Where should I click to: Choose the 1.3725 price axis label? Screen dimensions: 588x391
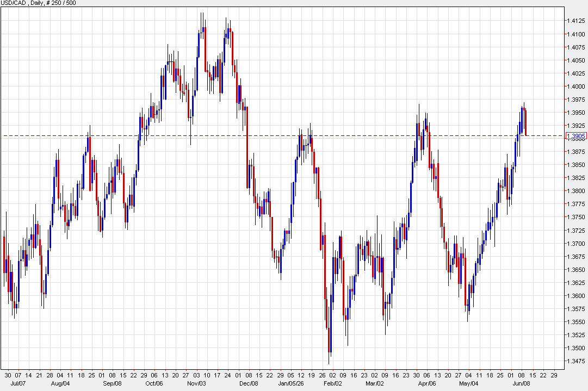(575, 231)
